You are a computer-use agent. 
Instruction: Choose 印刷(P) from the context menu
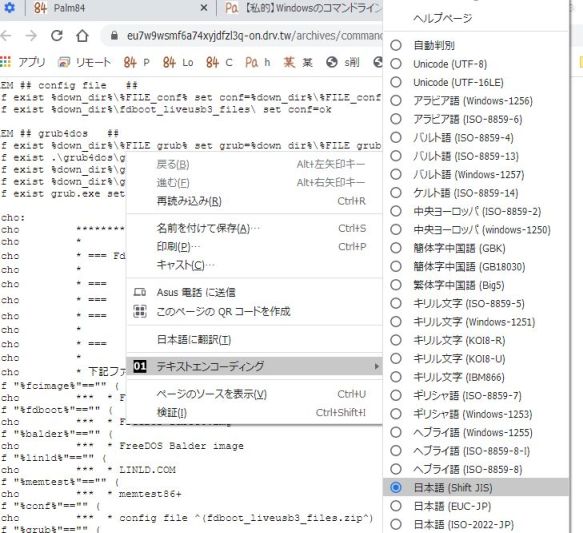pos(254,246)
